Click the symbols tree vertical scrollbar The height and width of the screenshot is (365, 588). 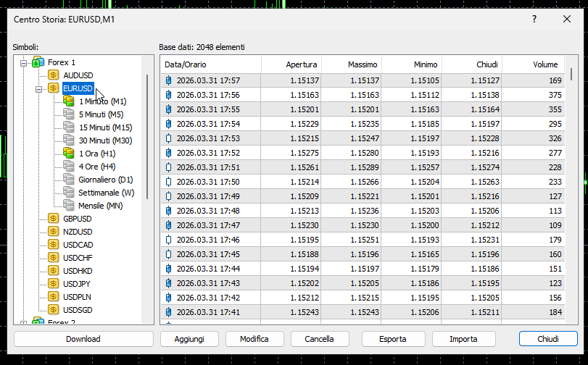click(147, 137)
